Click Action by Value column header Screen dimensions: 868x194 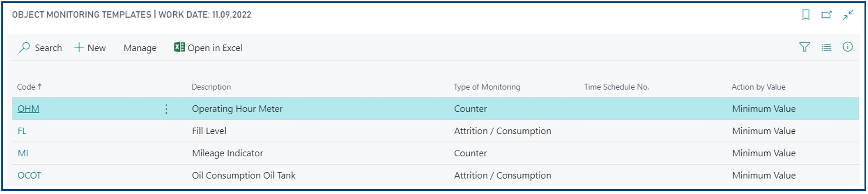[759, 87]
